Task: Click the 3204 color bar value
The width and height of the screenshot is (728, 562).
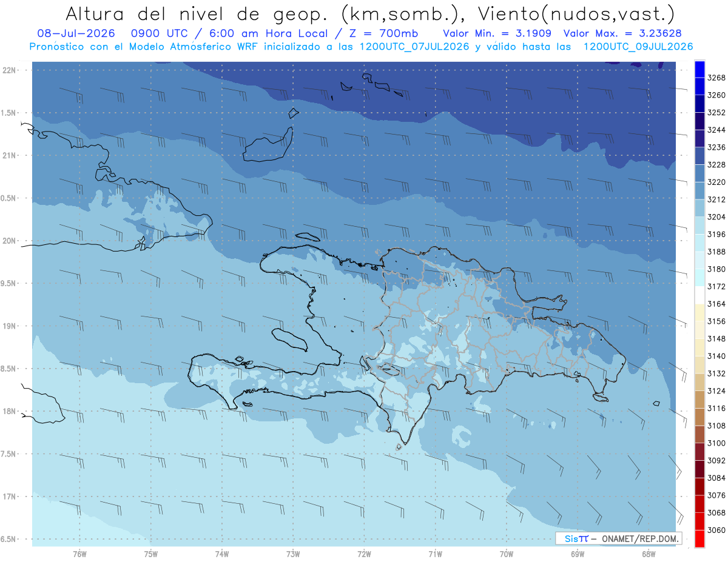Action: pyautogui.click(x=716, y=217)
